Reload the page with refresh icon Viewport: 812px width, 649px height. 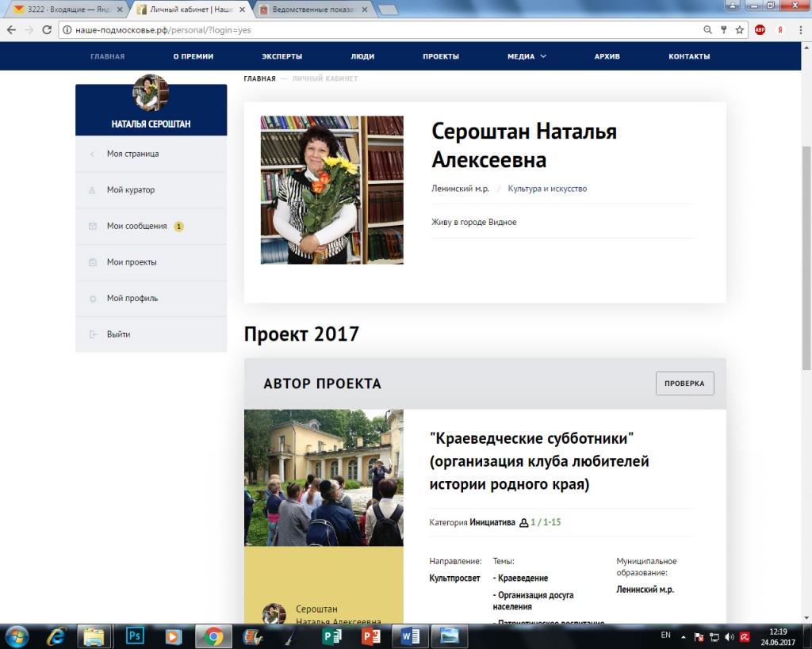tap(47, 30)
